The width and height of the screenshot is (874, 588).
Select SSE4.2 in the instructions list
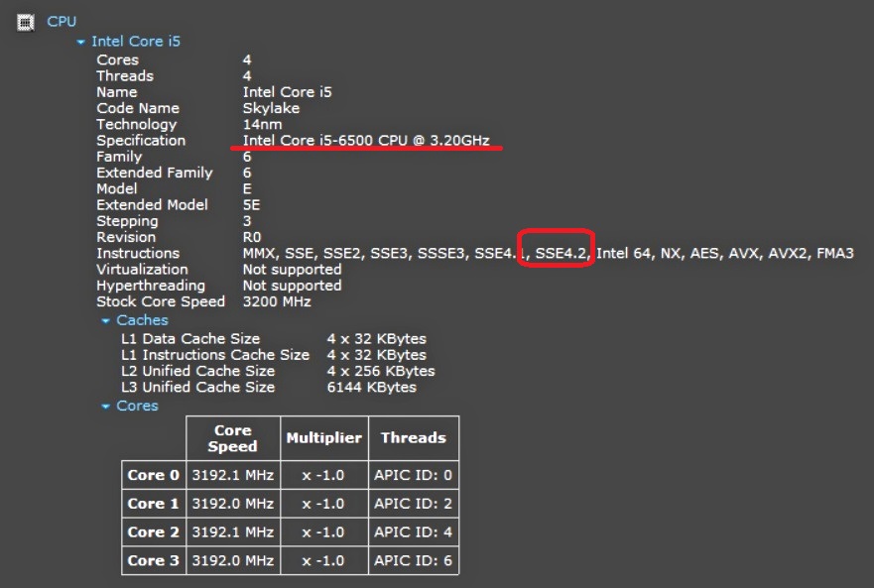(561, 254)
